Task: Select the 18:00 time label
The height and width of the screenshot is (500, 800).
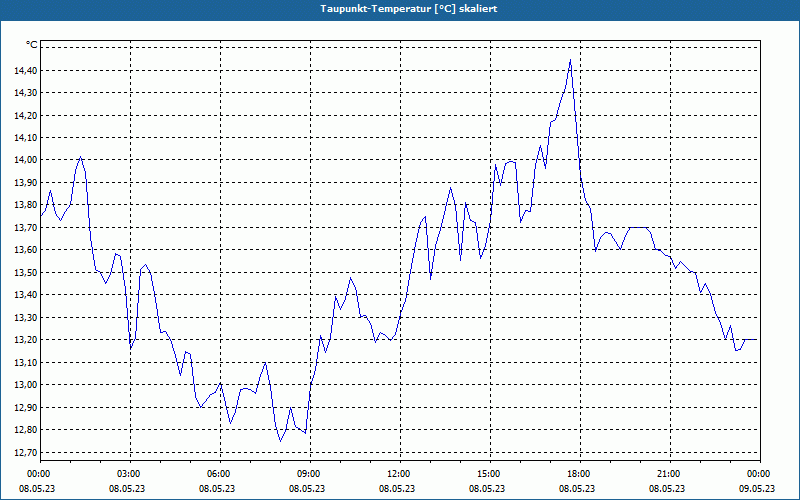Action: pos(580,474)
